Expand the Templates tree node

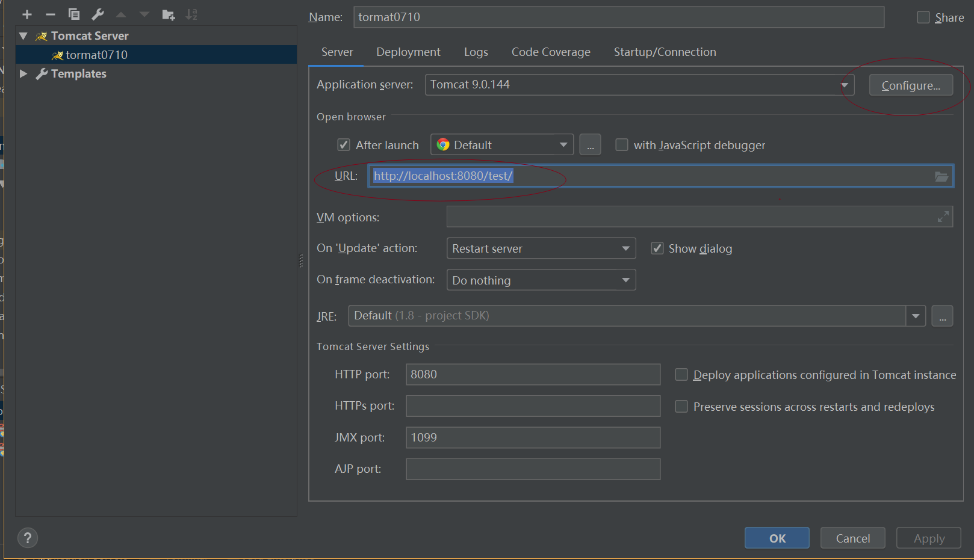coord(23,73)
